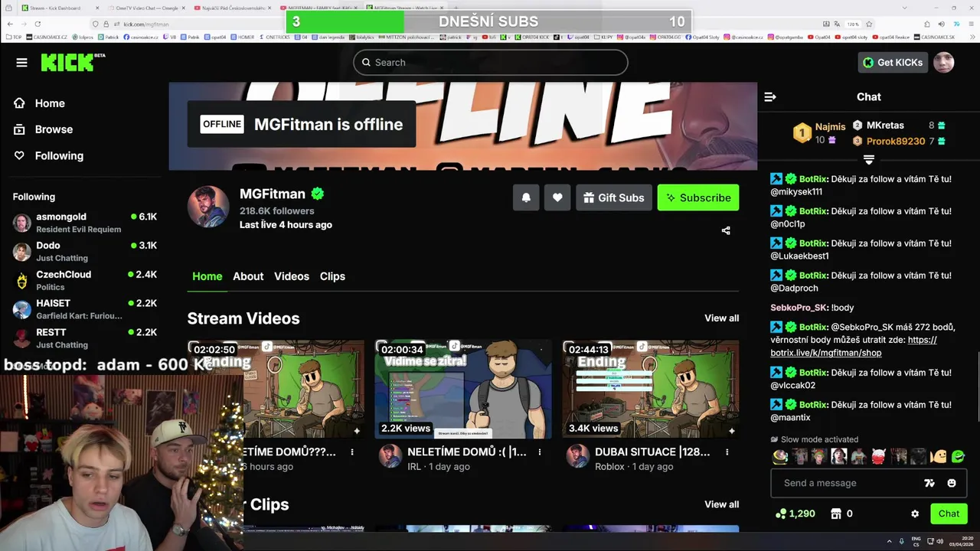Open the hamburger sidebar menu
Screen dimensions: 980x551
21,63
